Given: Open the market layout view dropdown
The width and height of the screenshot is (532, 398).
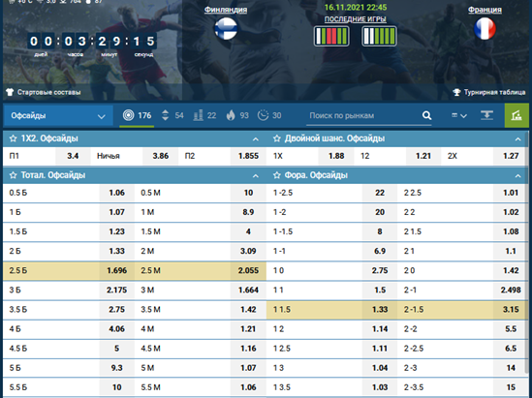Looking at the screenshot, I should click(x=459, y=115).
